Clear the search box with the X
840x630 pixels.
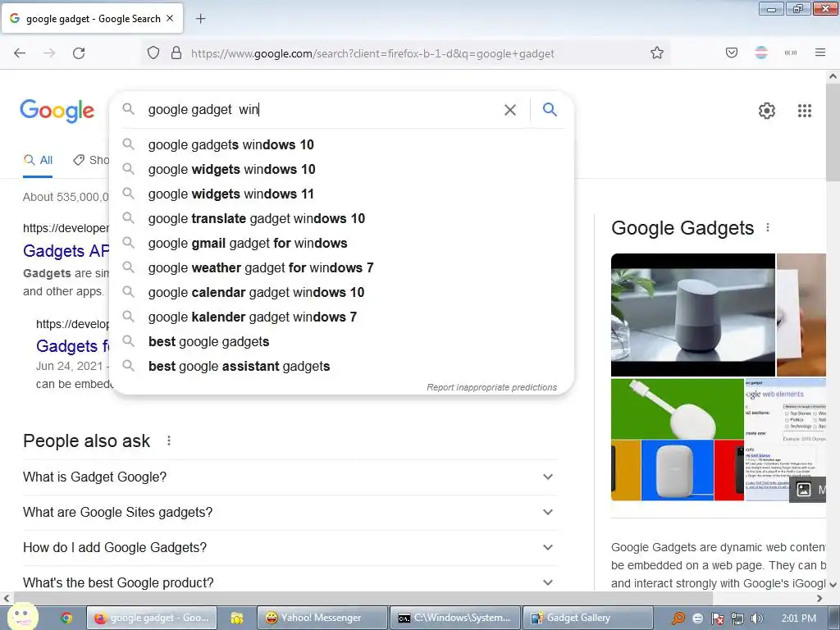[x=510, y=110]
